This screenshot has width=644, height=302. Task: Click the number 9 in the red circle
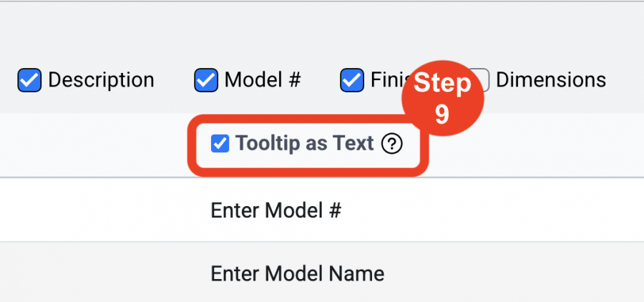click(x=442, y=115)
